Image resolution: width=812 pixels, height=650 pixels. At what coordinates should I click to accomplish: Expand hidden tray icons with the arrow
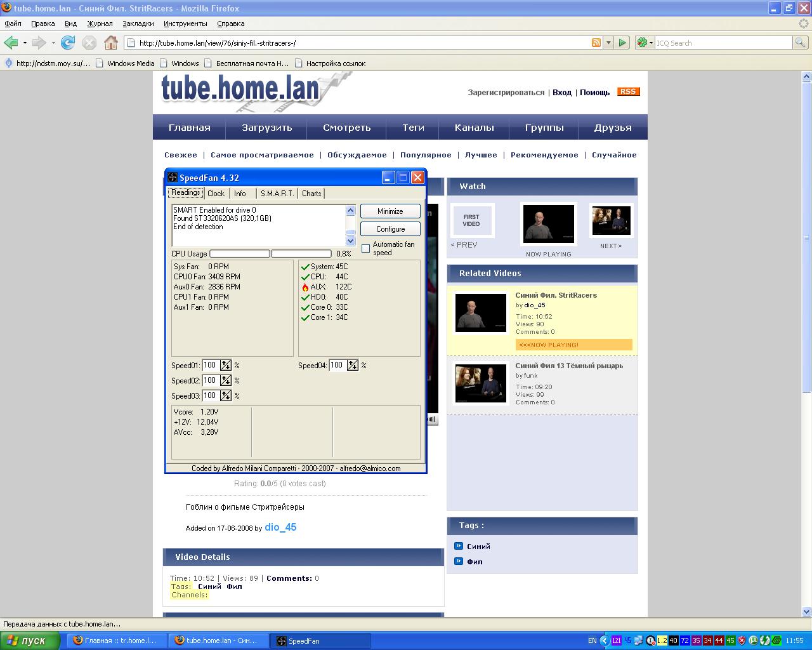pos(605,640)
